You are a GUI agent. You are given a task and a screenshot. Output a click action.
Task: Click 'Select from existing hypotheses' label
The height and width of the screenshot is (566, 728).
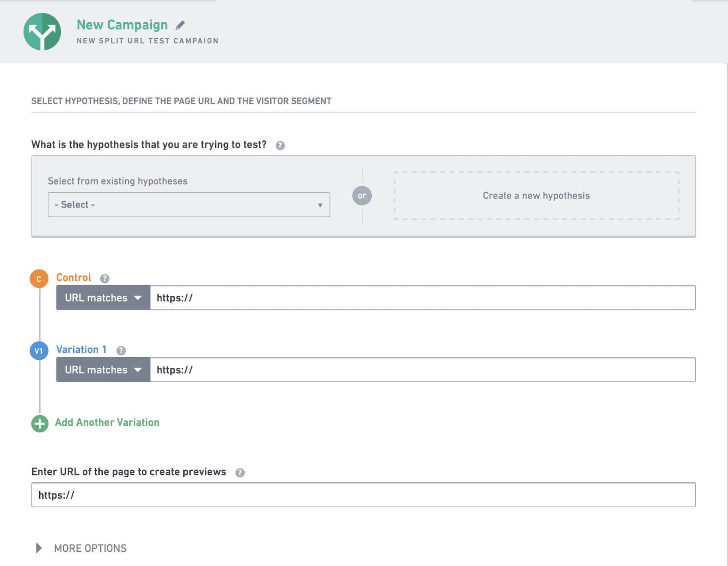[118, 181]
